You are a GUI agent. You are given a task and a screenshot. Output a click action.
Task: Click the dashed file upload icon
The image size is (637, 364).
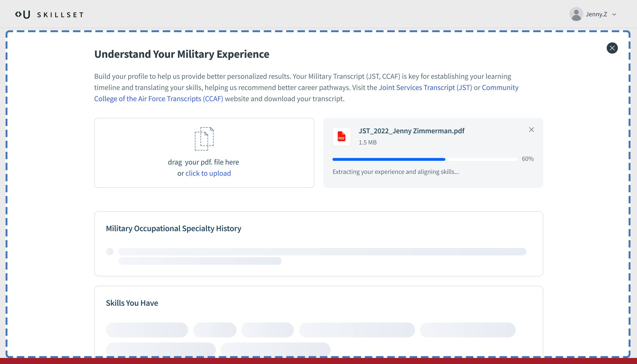tap(204, 139)
